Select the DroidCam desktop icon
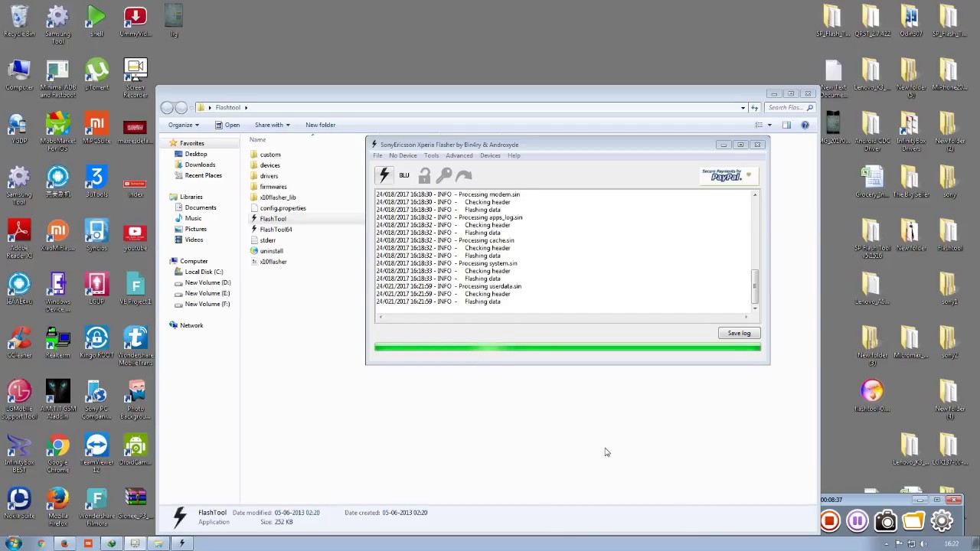The width and height of the screenshot is (980, 551). point(136,450)
